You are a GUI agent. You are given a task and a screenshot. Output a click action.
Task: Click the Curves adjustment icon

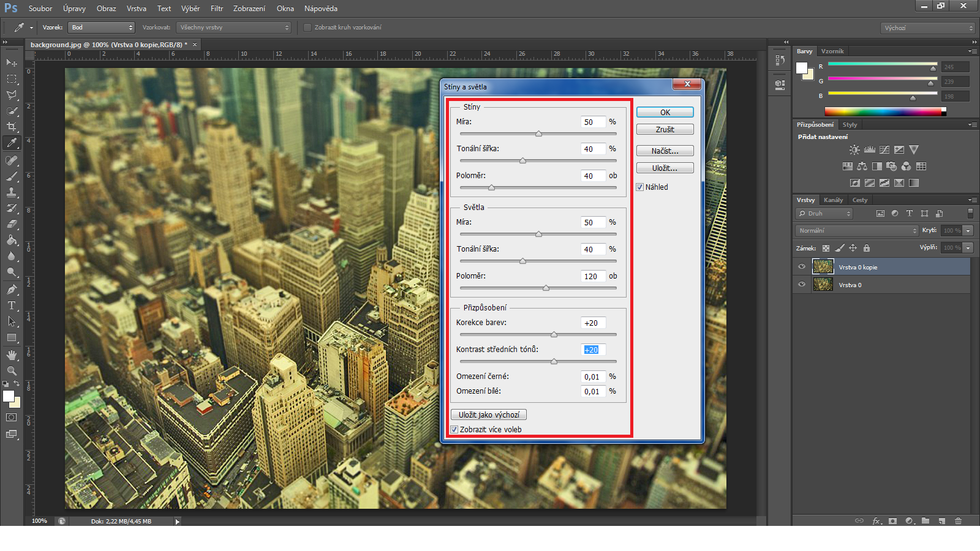[884, 149]
